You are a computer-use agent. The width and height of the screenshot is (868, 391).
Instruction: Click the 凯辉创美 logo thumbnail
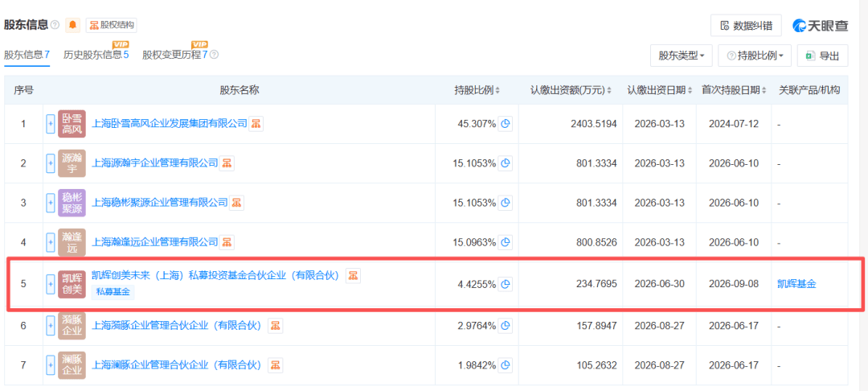tap(72, 285)
